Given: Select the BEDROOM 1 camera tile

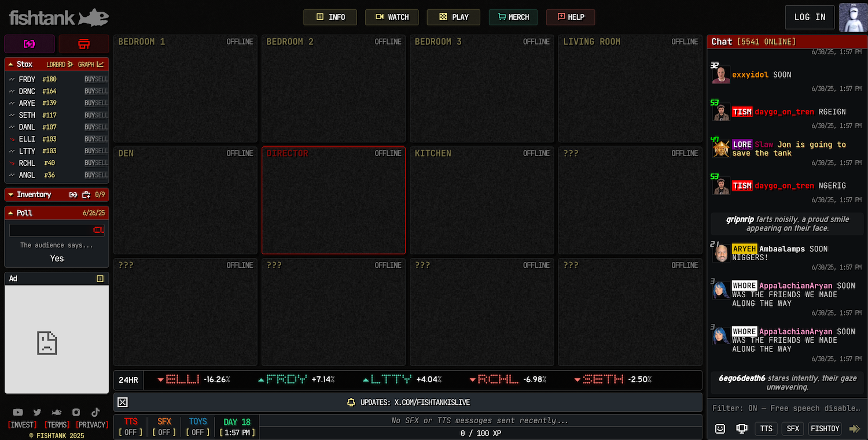Looking at the screenshot, I should click(185, 88).
